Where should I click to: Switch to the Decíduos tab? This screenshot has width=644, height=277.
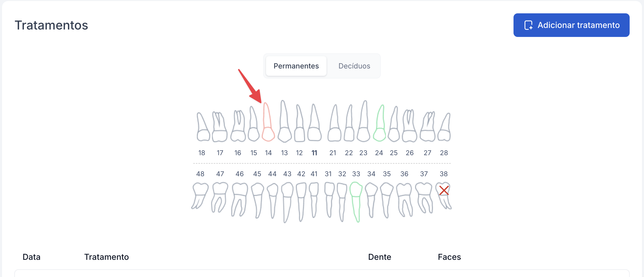[x=354, y=66]
